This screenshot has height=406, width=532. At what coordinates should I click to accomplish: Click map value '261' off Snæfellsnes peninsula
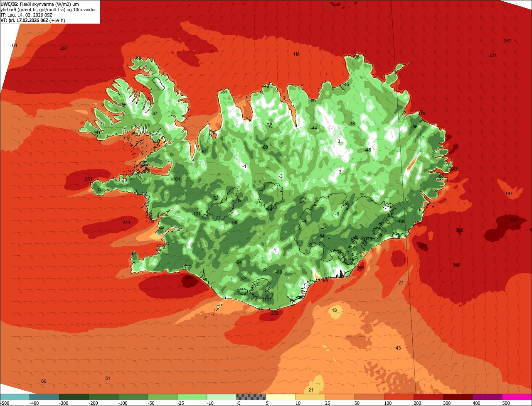[x=89, y=179]
